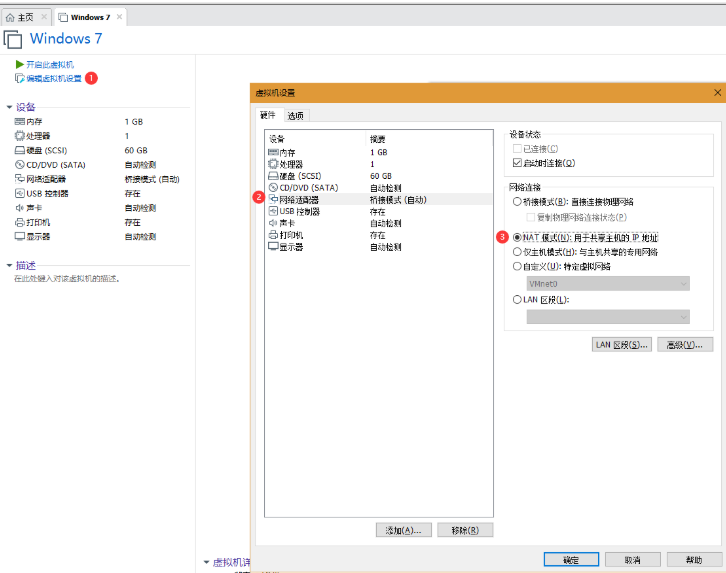Click the hard disk (SCSI) icon in the sidebar

[19, 150]
